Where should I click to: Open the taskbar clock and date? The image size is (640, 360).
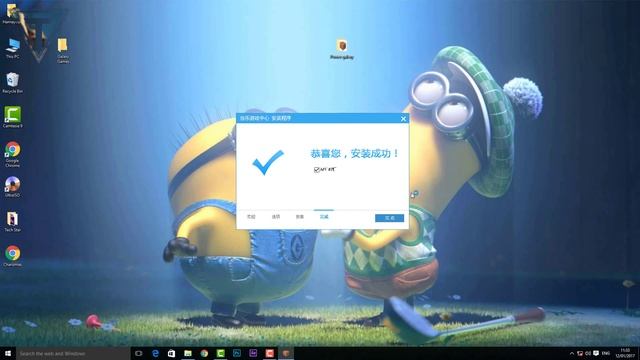[625, 353]
